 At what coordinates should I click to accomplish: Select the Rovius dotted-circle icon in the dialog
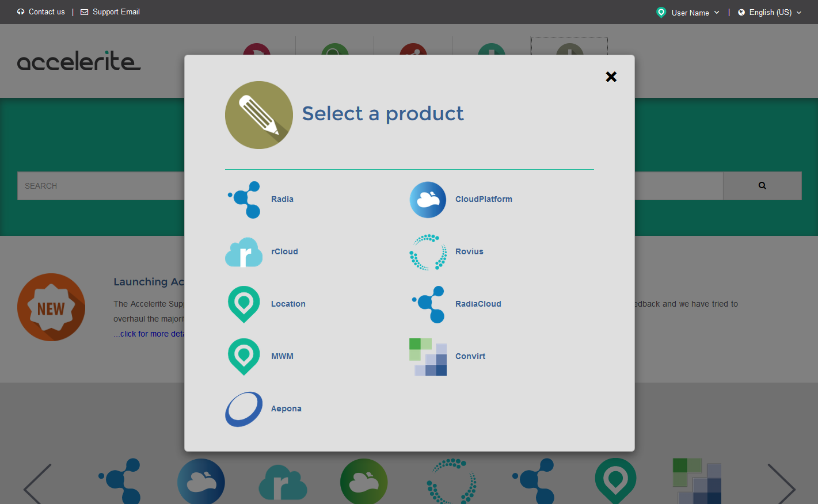click(428, 252)
